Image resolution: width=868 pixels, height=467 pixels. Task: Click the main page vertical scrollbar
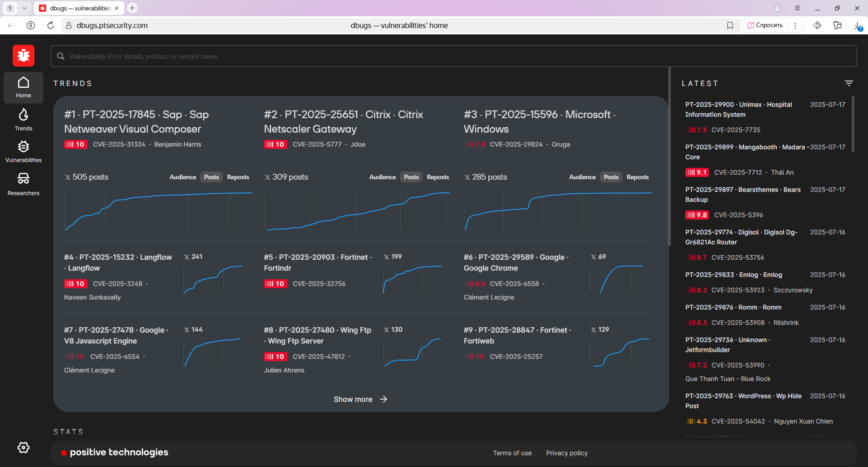click(x=670, y=157)
